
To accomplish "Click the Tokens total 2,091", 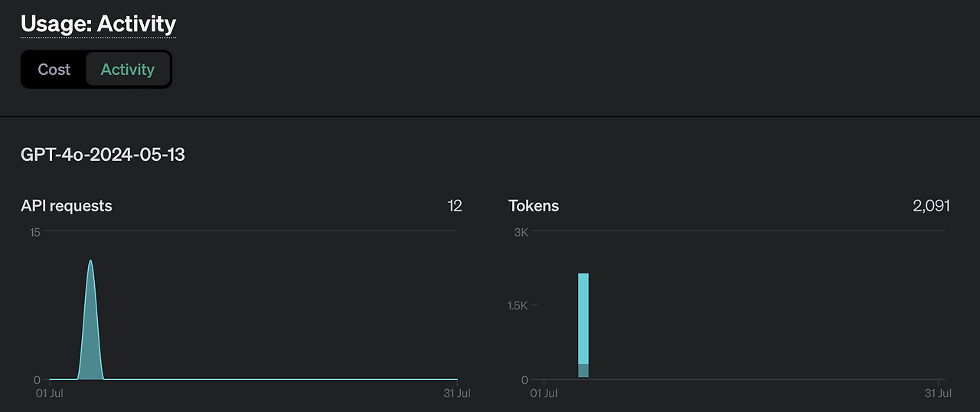I will [931, 206].
